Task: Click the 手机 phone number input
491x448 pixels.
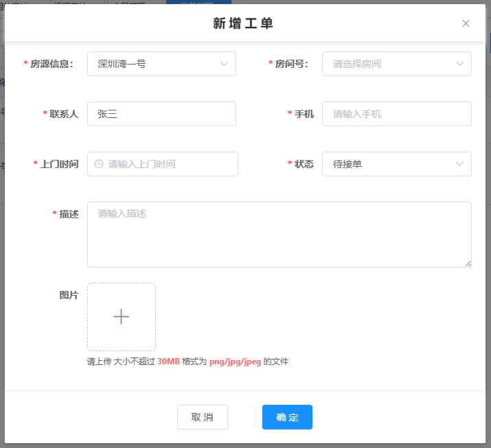Action: tap(397, 114)
